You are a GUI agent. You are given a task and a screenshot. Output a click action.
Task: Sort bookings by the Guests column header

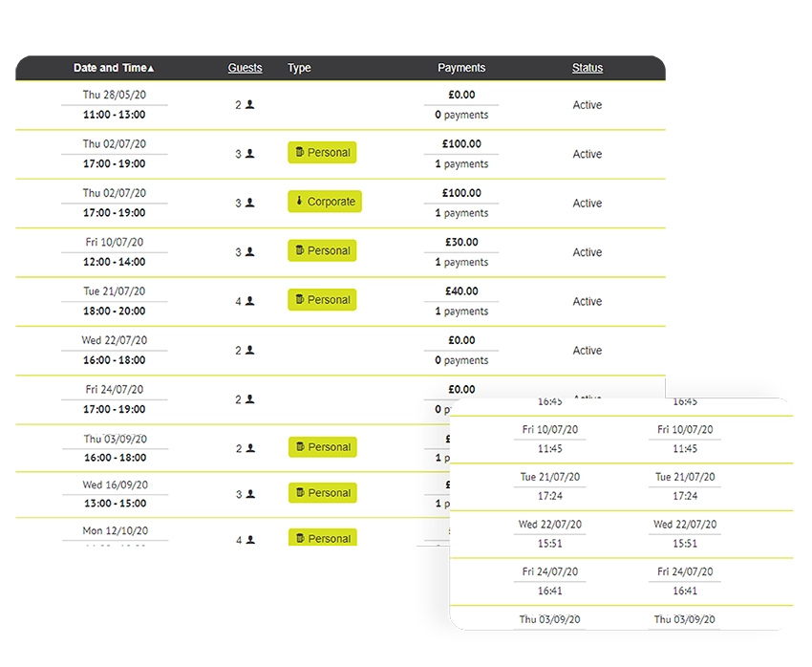[245, 68]
